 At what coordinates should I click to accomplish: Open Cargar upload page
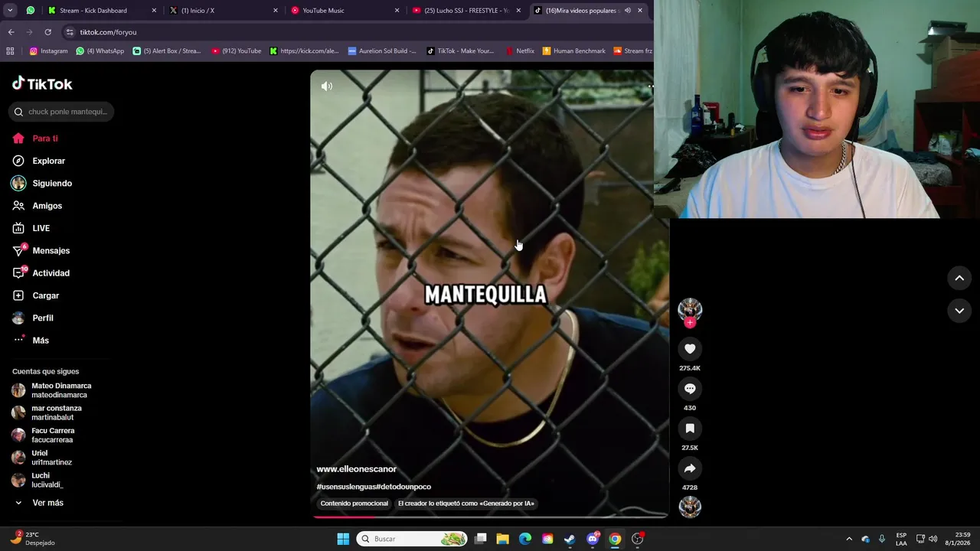(36, 295)
